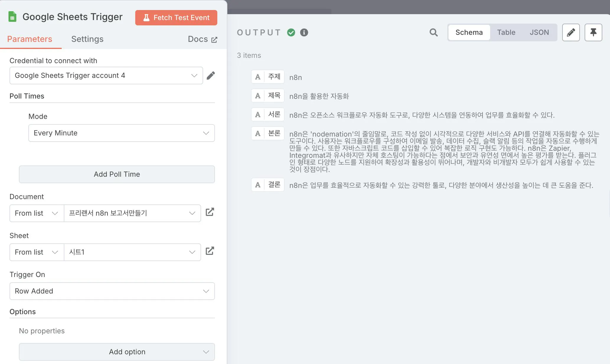Select the Schema output view
This screenshot has width=610, height=364.
point(469,32)
